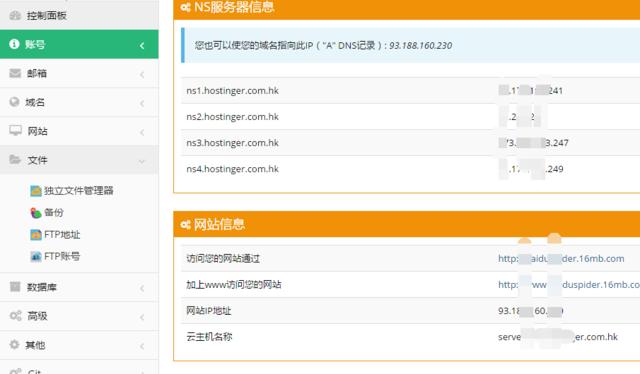This screenshot has width=640, height=374.
Task: Click the ns4 IP address ending .249
Action: point(531,169)
